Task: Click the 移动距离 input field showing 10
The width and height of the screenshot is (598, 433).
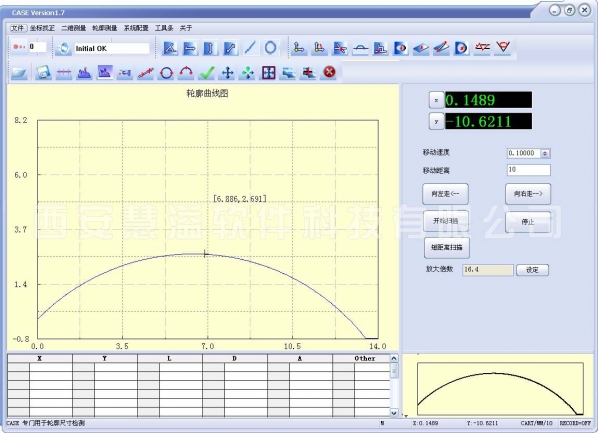Action: (529, 170)
